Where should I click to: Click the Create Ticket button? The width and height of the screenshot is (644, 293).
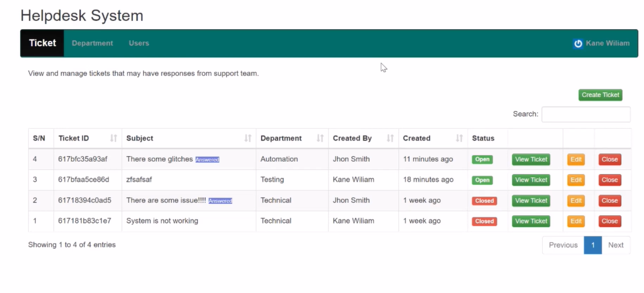[600, 95]
